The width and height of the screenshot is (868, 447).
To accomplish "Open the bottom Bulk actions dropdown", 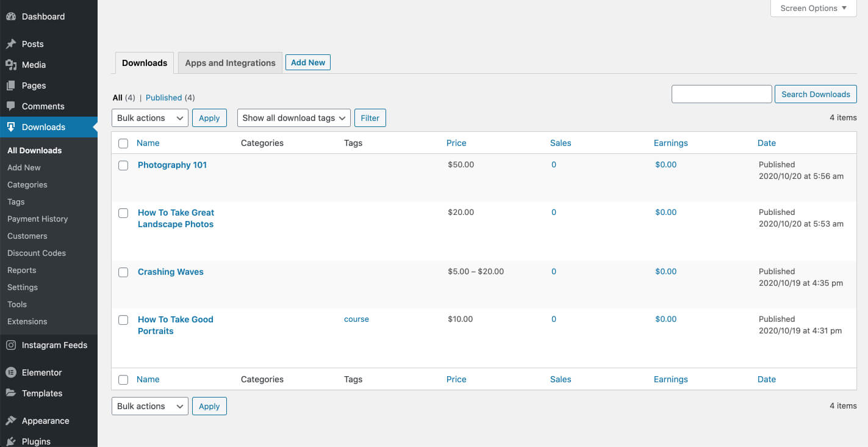I will pyautogui.click(x=150, y=406).
